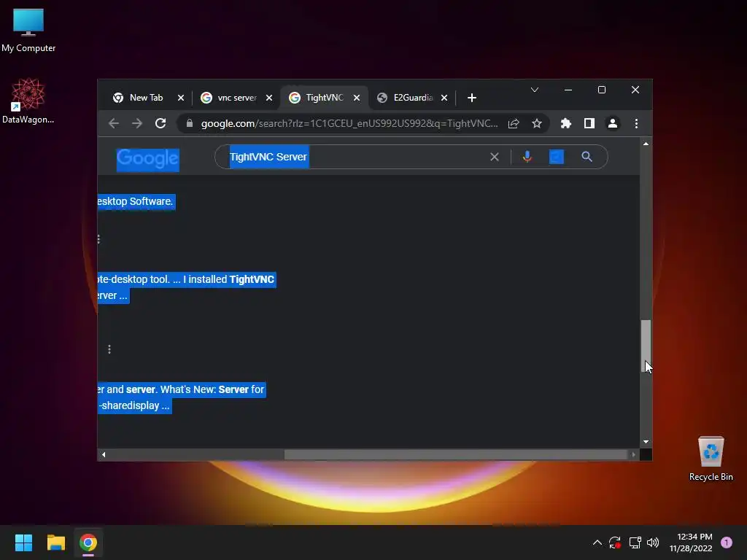Image resolution: width=747 pixels, height=560 pixels.
Task: Click the 'I installed TightVNC' snippet text
Action: pyautogui.click(x=228, y=279)
